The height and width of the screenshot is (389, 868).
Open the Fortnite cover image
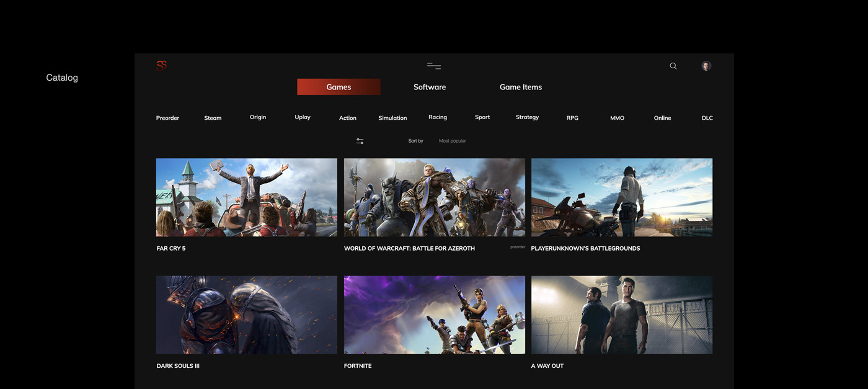pos(435,315)
